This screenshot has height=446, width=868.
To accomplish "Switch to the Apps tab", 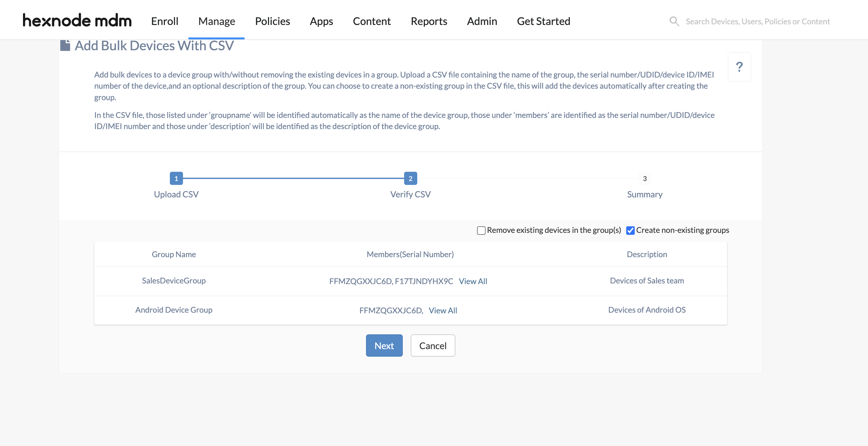I will click(321, 21).
